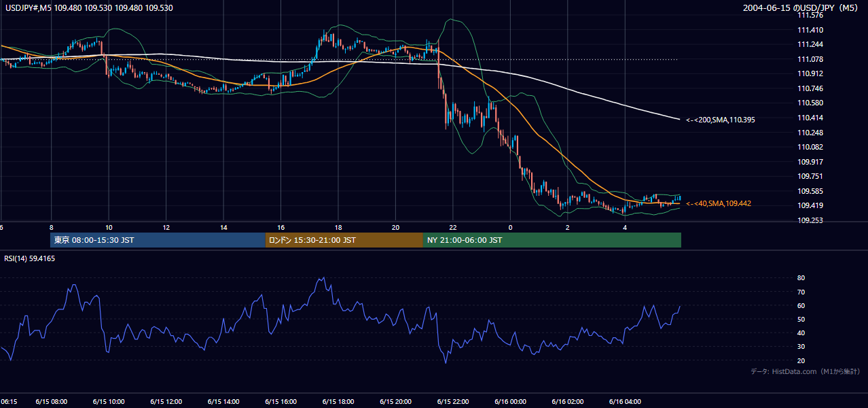The image size is (868, 408).
Task: Click price axis level 111.078
Action: (810, 59)
